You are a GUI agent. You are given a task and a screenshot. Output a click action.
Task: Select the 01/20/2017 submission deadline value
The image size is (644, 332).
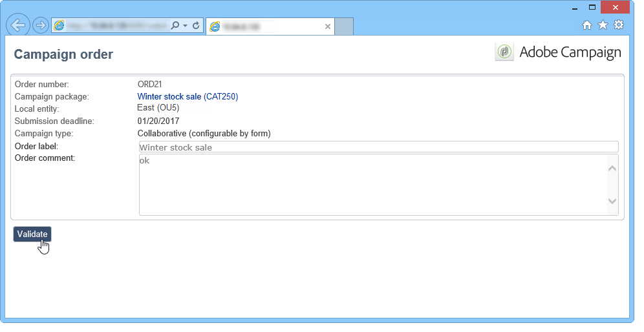pos(158,121)
